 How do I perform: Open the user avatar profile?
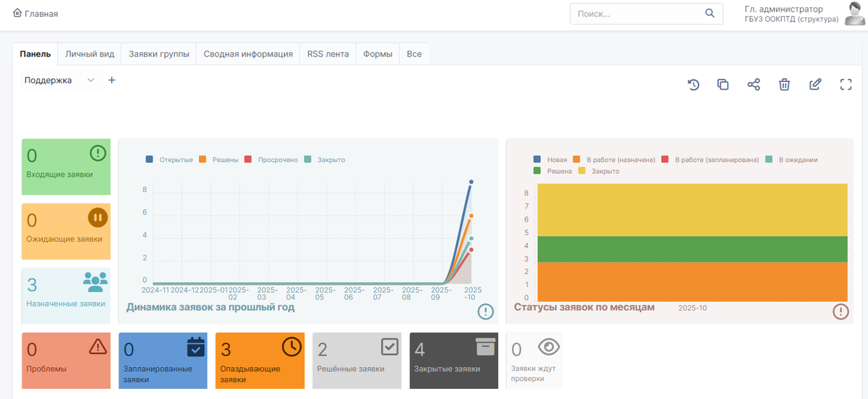(x=855, y=14)
